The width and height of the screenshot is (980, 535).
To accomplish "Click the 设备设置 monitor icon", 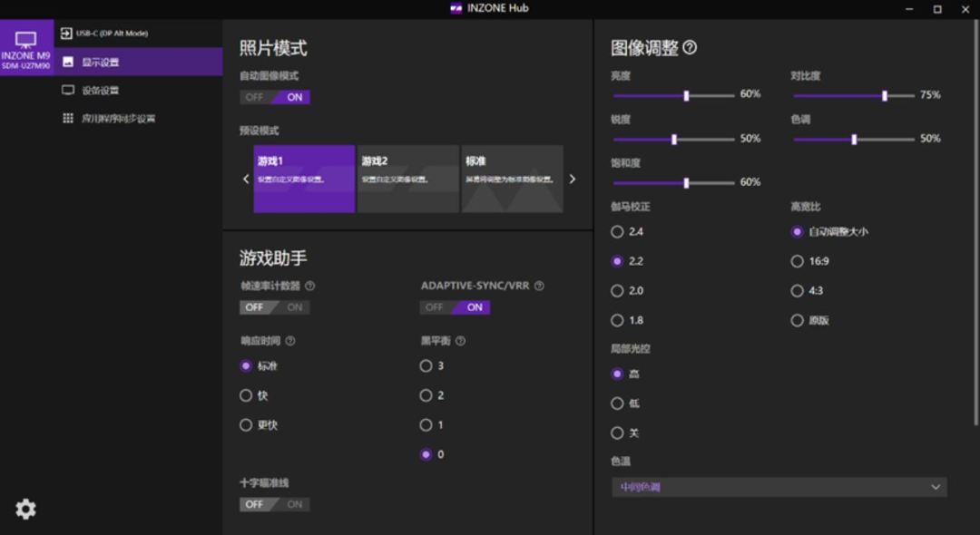I will pyautogui.click(x=68, y=90).
